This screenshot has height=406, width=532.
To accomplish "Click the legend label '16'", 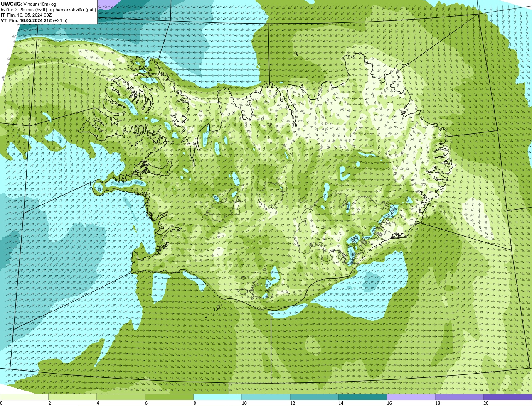I will 389,403.
